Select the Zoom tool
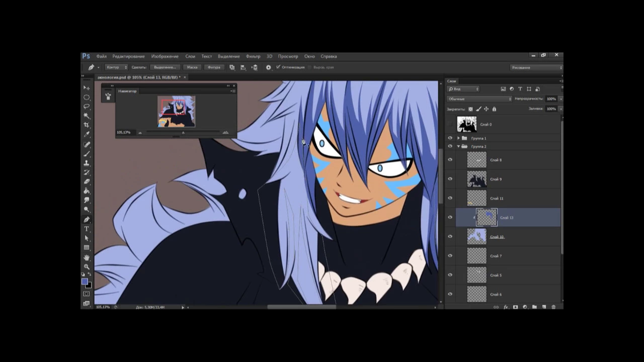The height and width of the screenshot is (362, 644). click(x=87, y=266)
